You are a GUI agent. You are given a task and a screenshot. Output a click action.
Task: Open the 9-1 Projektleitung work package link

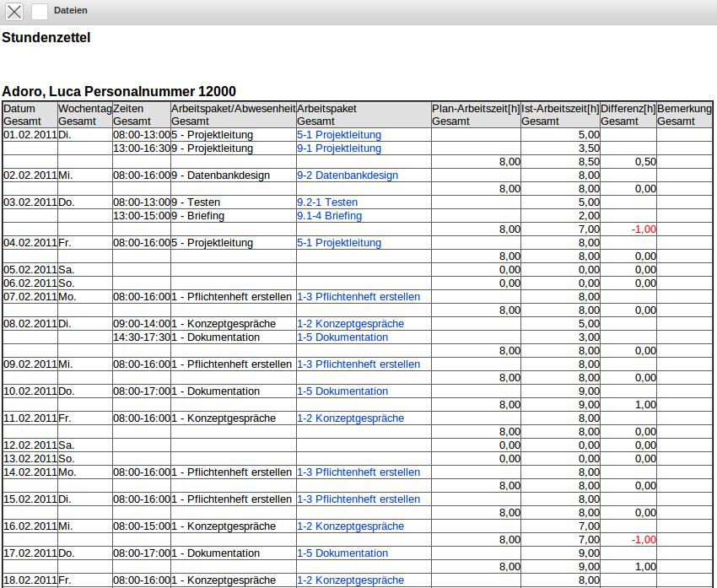(x=339, y=148)
